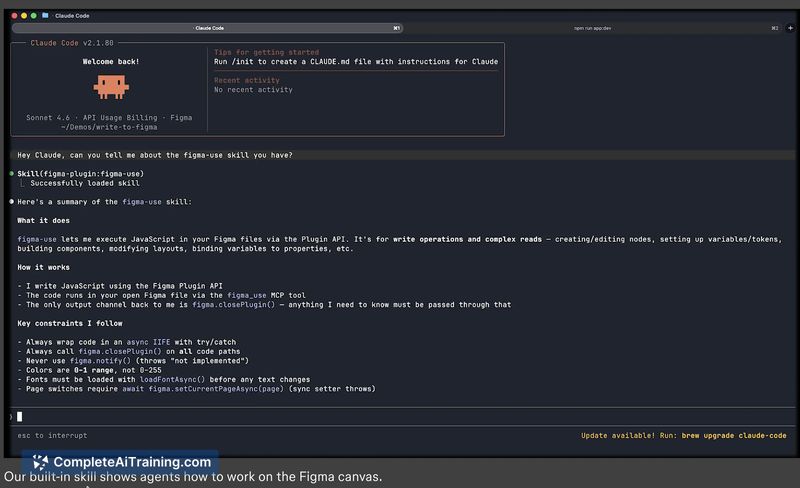Click 'write operations and complex reads' bold text
The image size is (800, 488).
pyautogui.click(x=467, y=239)
